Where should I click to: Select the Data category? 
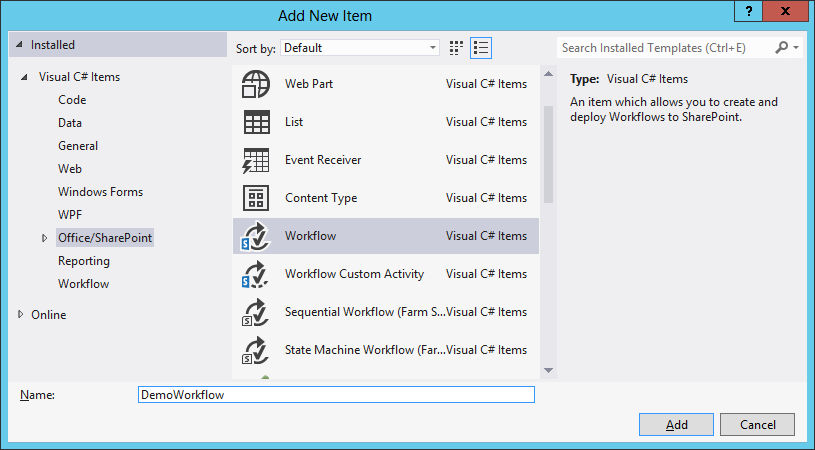[70, 123]
